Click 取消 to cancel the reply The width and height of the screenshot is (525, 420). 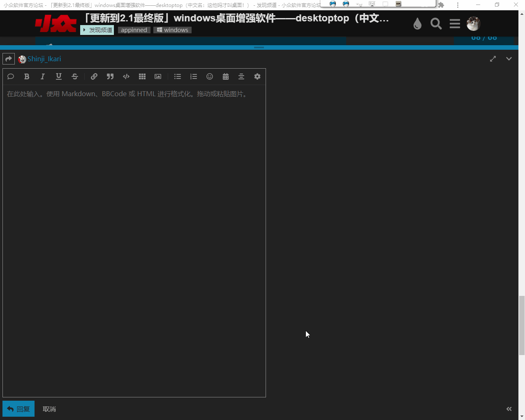tap(49, 409)
